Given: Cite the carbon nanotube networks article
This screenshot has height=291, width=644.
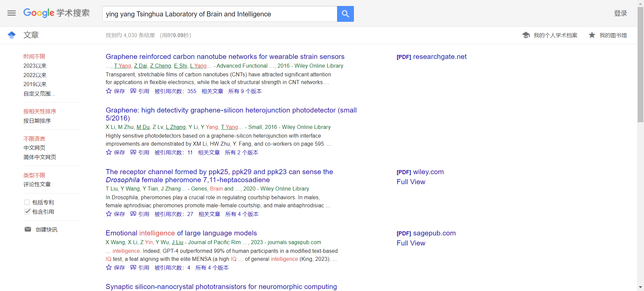Looking at the screenshot, I should tap(140, 91).
